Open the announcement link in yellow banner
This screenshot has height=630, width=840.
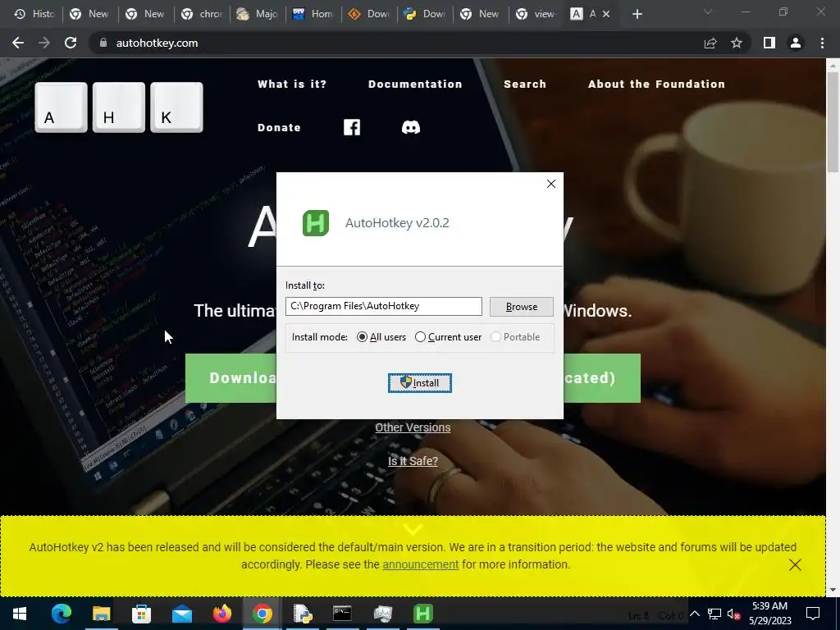pyautogui.click(x=421, y=564)
